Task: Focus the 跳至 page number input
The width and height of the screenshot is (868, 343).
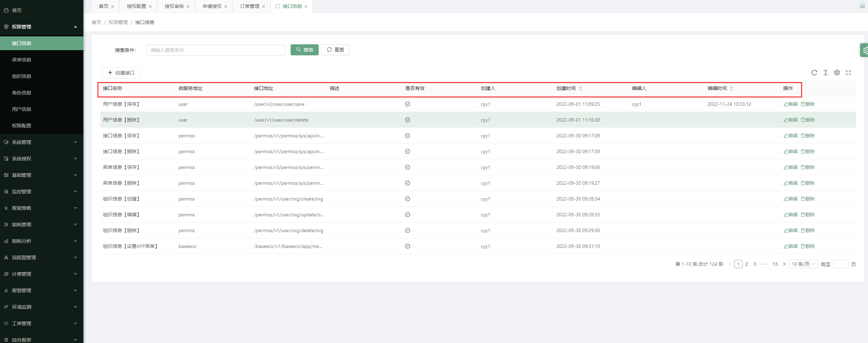Action: [x=841, y=264]
